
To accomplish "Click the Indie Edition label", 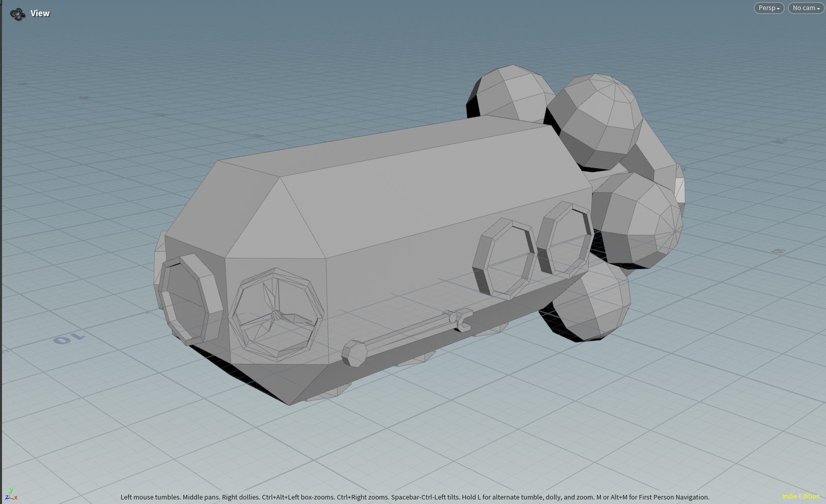I will (801, 496).
